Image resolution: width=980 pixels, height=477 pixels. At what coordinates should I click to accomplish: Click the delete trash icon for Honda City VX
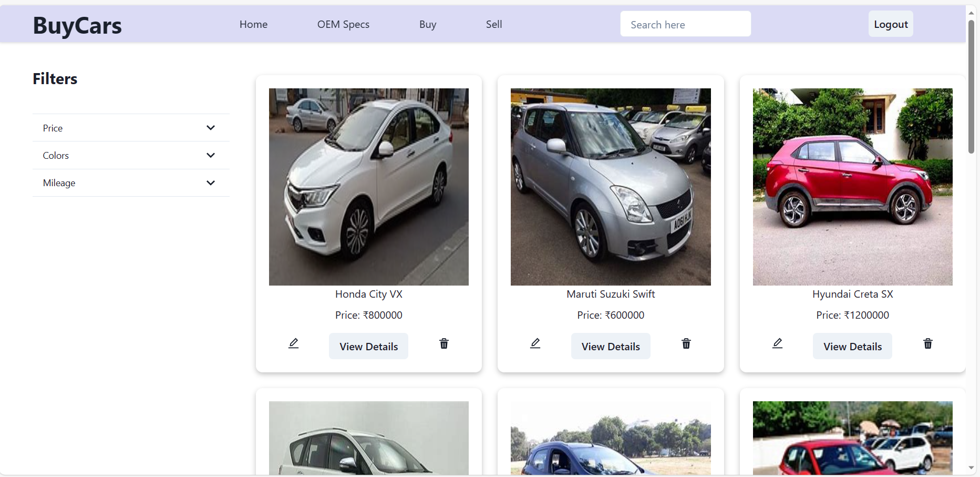[x=444, y=343]
